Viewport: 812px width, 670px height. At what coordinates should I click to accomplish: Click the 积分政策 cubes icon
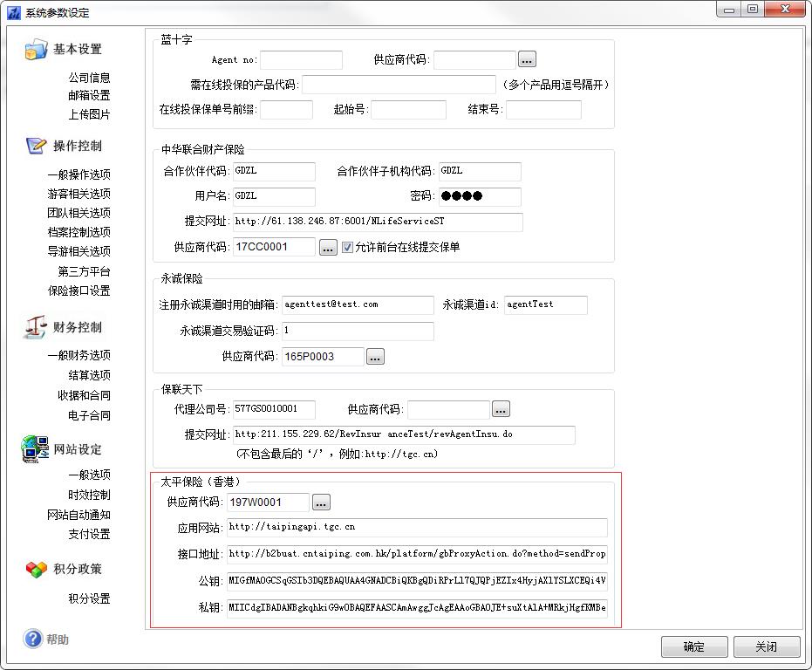[36, 569]
